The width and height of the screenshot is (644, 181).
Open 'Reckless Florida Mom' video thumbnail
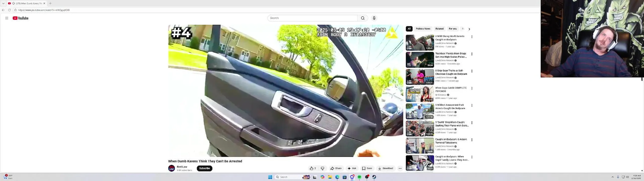point(420,60)
